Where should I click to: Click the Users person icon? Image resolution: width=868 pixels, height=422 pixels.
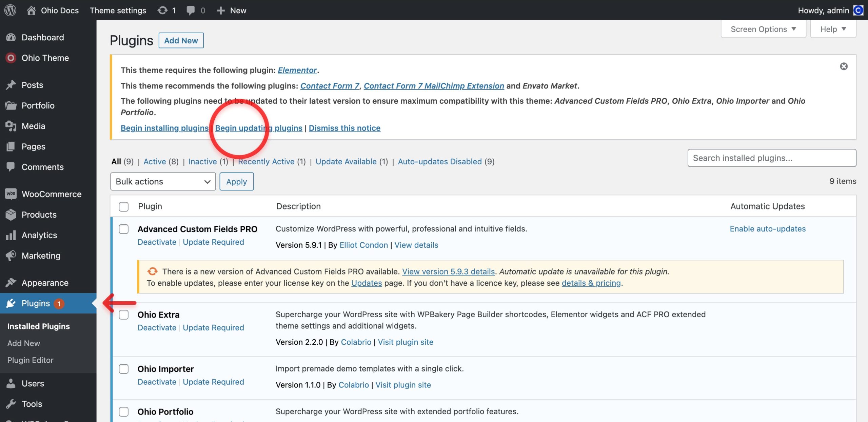point(11,383)
